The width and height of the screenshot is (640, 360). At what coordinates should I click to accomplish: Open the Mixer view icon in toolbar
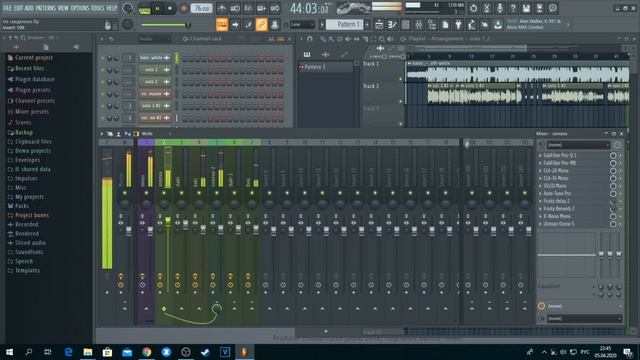[x=418, y=25]
